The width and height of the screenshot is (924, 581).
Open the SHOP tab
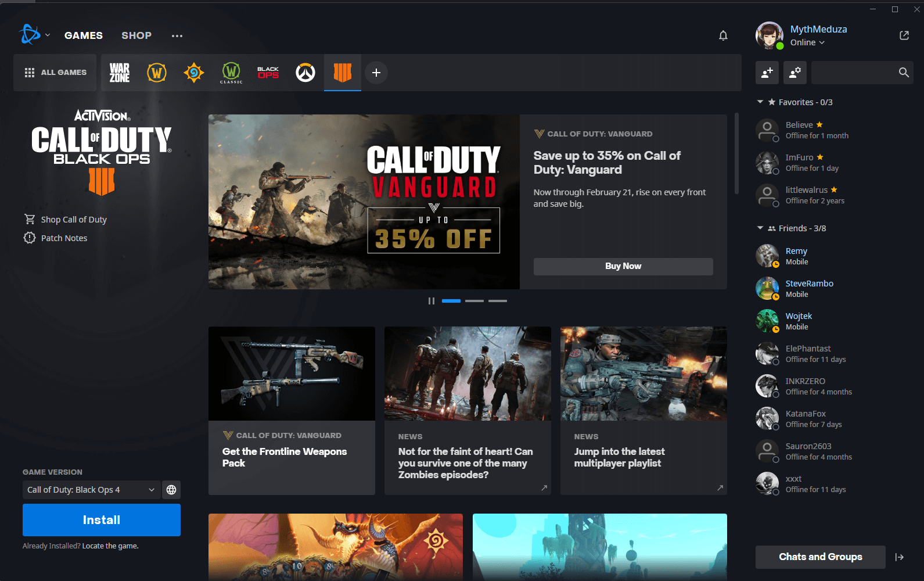tap(136, 35)
